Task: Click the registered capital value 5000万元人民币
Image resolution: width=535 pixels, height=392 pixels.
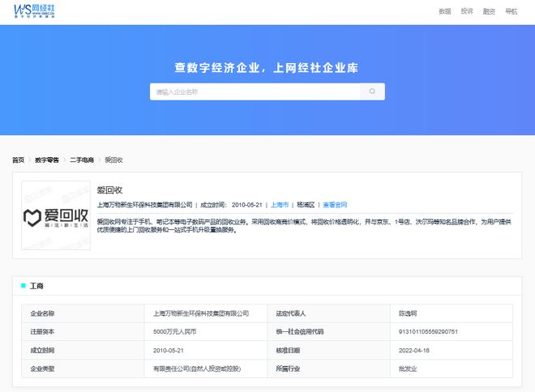Action: [x=175, y=332]
